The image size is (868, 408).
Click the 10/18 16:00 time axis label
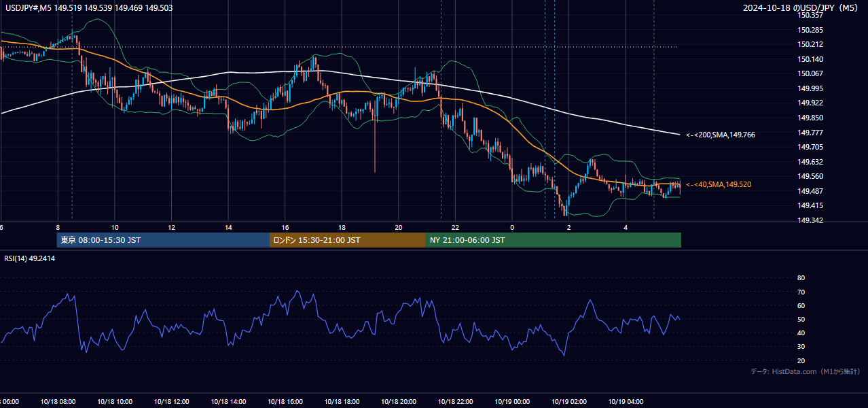[x=285, y=402]
